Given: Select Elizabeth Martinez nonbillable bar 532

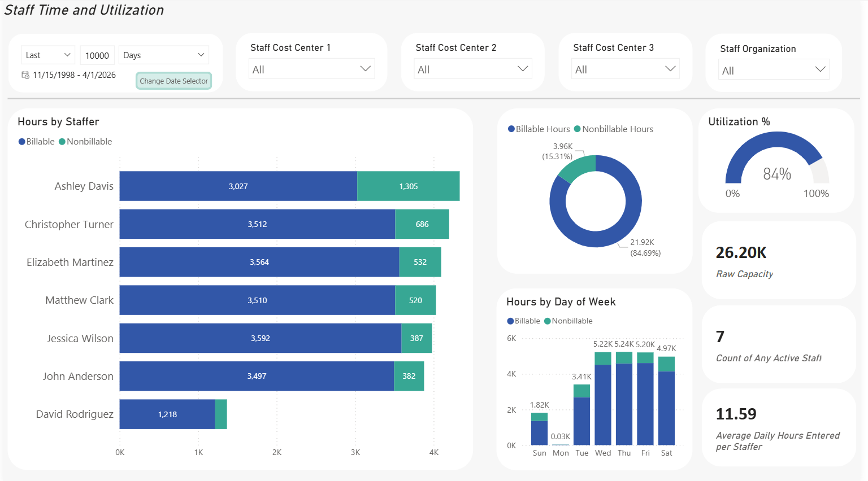Looking at the screenshot, I should (420, 262).
